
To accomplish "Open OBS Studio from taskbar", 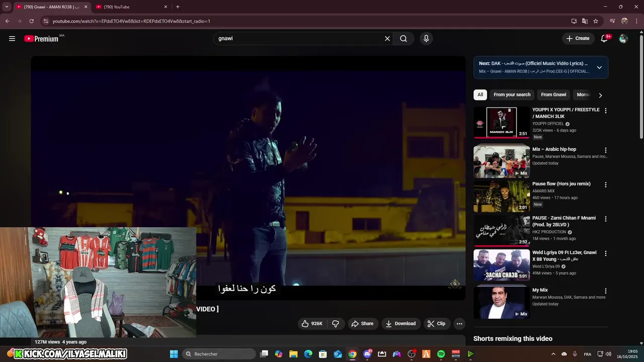I will (412, 354).
